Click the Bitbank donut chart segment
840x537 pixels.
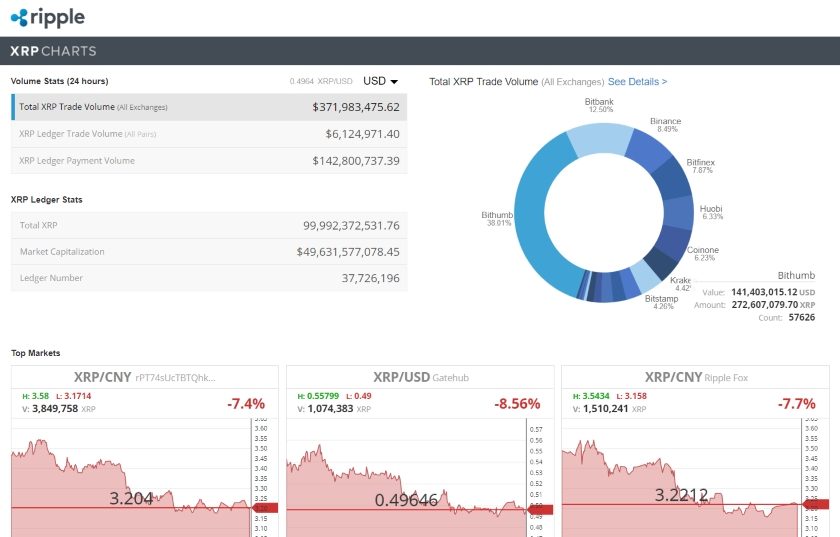601,138
